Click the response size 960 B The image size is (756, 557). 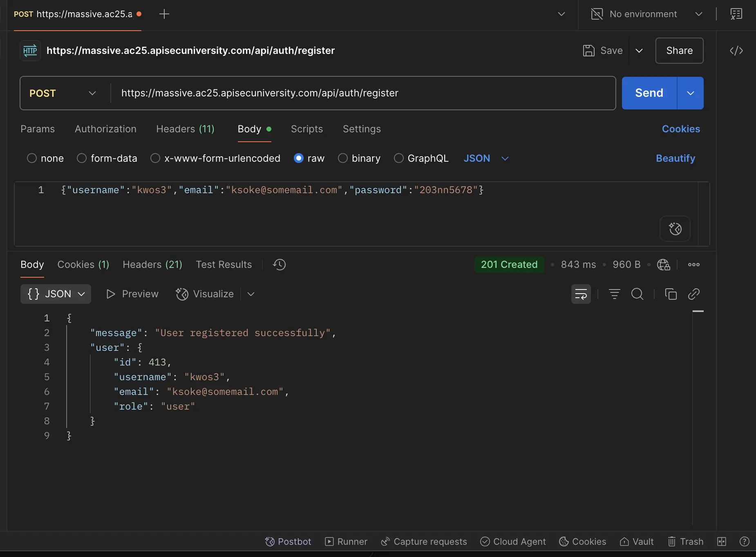coord(626,265)
